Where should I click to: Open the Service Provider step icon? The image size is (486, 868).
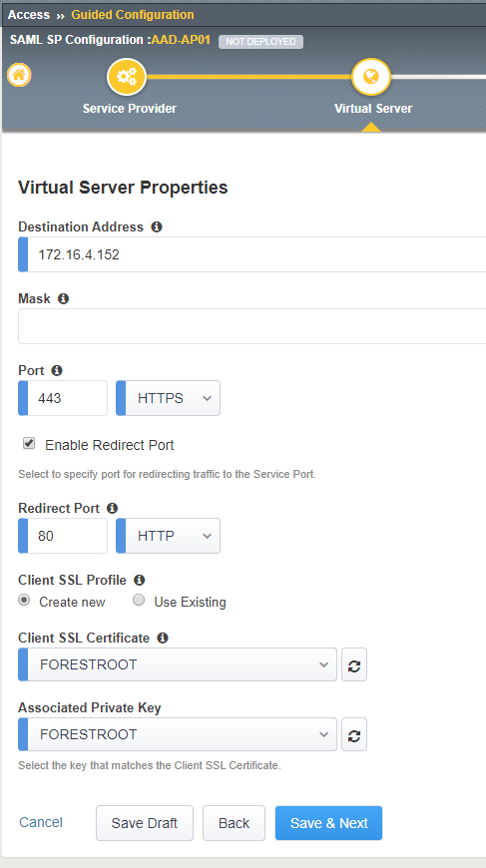[x=127, y=77]
